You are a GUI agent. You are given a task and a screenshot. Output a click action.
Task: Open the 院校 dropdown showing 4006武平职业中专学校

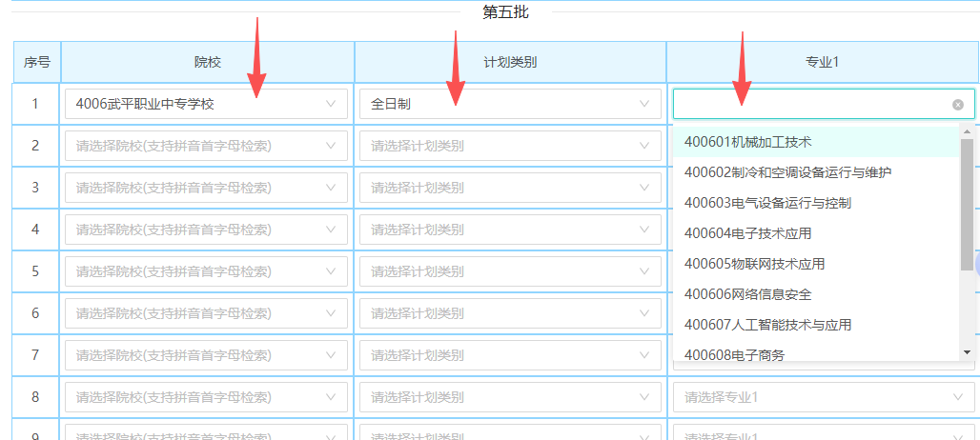(x=206, y=104)
